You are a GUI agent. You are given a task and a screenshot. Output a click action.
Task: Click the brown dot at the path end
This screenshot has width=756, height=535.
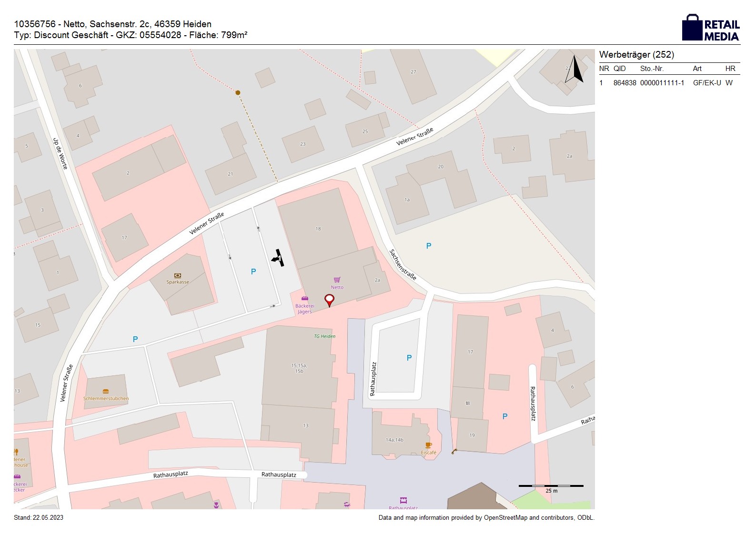tap(238, 92)
